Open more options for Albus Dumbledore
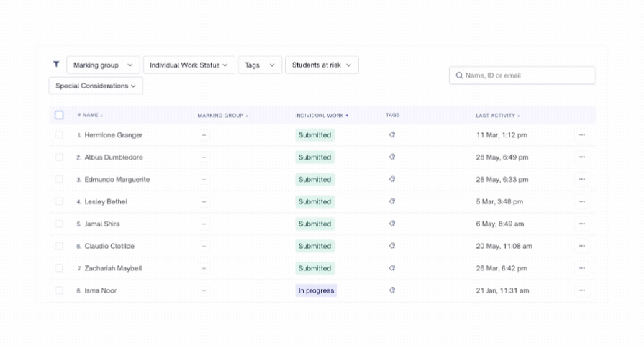This screenshot has width=644, height=348. click(581, 157)
